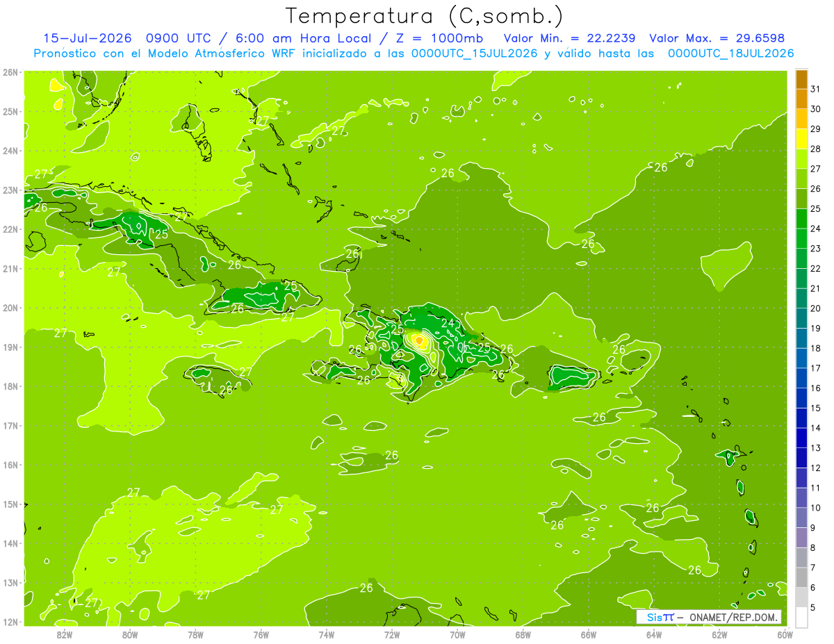Click the gold swatch between 29 and 30
This screenshot has height=644, width=834.
(801, 119)
